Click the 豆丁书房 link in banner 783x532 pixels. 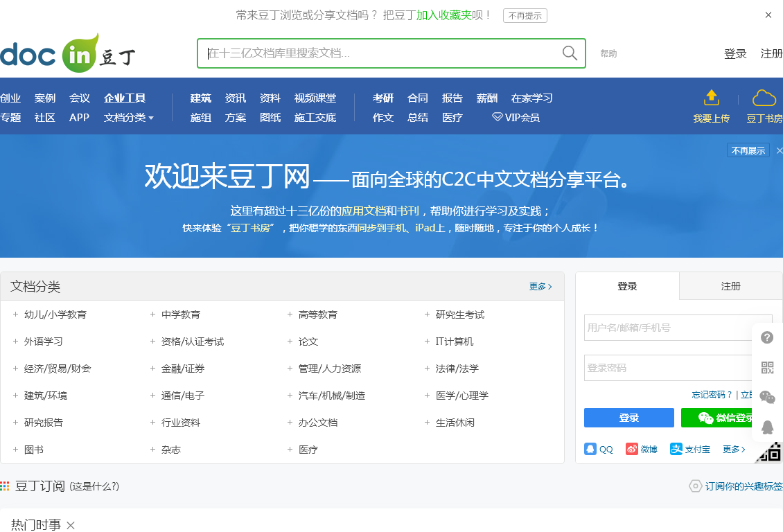[x=250, y=228]
